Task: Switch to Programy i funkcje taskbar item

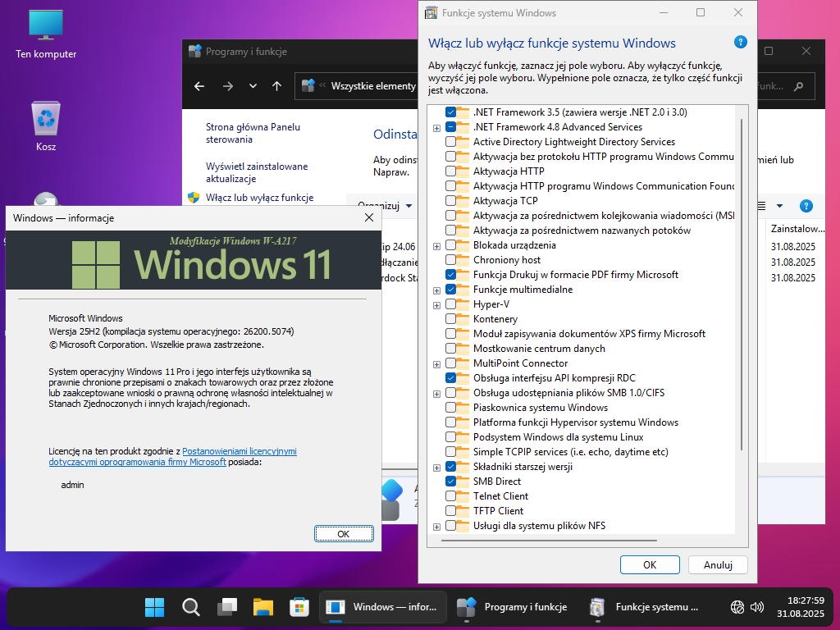Action: tap(513, 607)
